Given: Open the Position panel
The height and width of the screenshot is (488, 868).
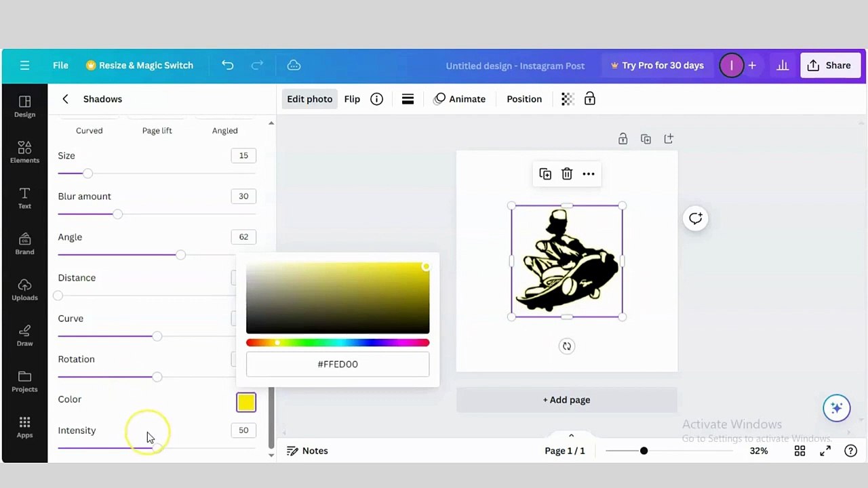Looking at the screenshot, I should [x=524, y=99].
